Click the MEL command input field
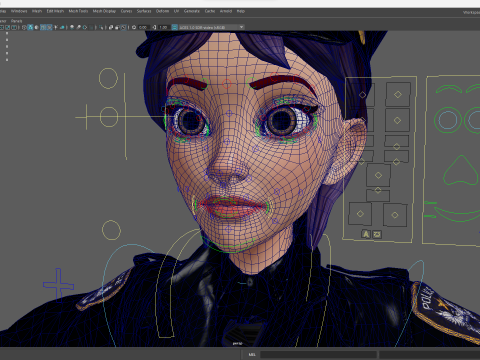Screen dimensions: 480x360 coord(318,354)
